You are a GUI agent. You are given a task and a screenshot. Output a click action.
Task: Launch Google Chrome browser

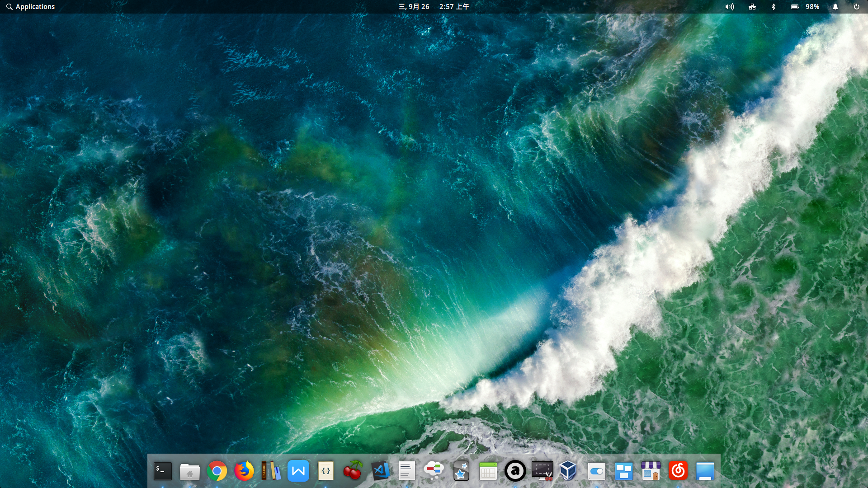217,471
